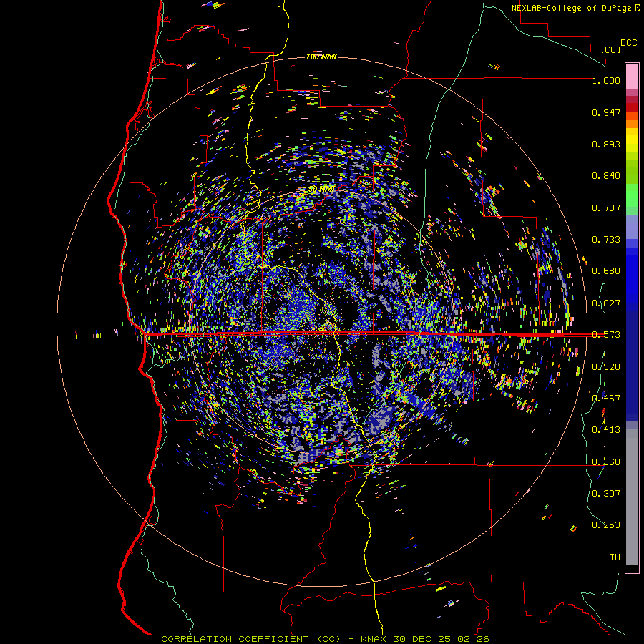Click the TH threshold label
The width and height of the screenshot is (644, 644).
(615, 557)
